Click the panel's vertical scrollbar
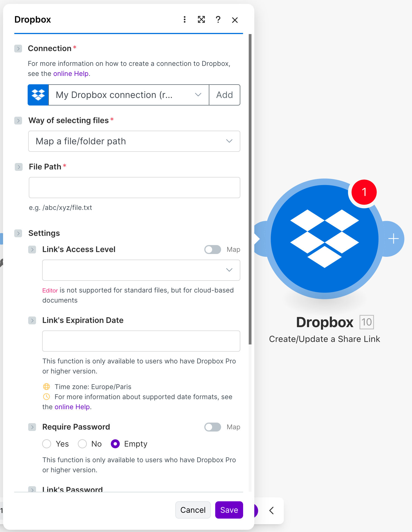 [250, 189]
